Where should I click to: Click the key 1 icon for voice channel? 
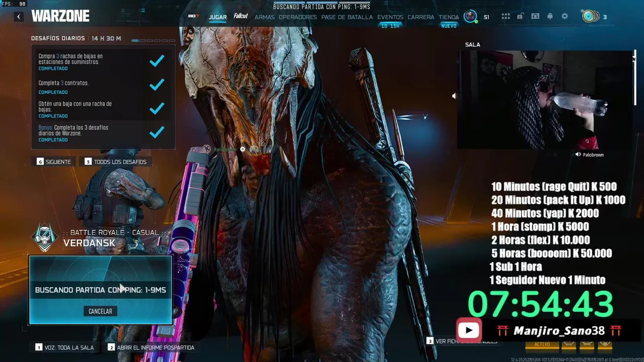click(x=39, y=347)
